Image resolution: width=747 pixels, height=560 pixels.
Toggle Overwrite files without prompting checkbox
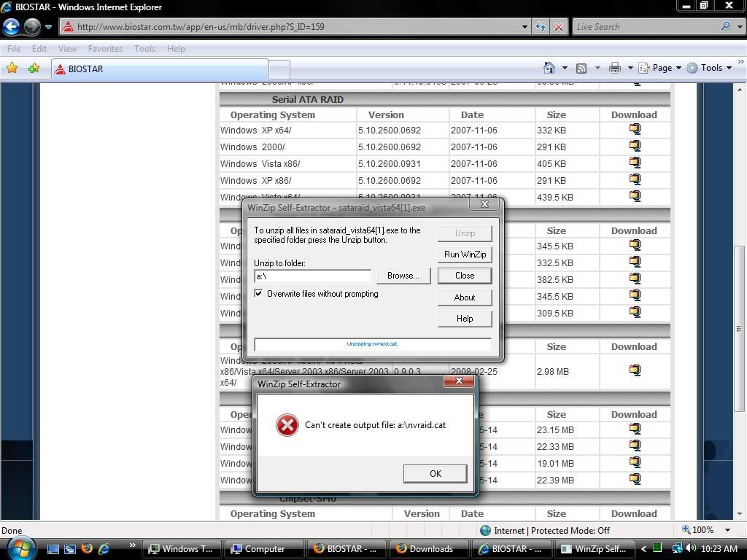click(x=258, y=293)
